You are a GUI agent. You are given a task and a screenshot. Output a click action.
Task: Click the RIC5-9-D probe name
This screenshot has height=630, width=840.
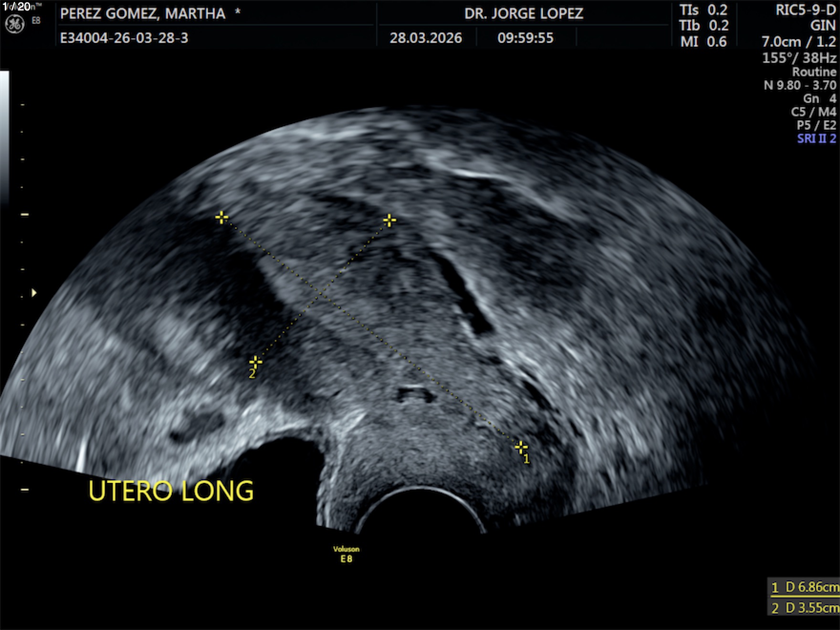point(806,10)
